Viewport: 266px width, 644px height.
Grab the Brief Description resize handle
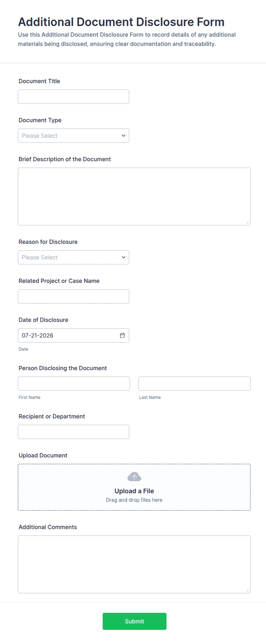point(247,222)
